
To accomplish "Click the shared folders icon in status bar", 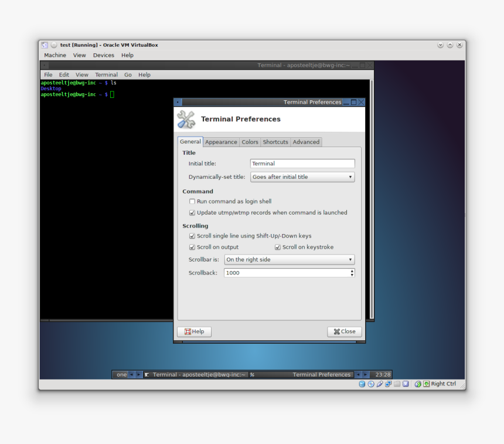I will 396,384.
